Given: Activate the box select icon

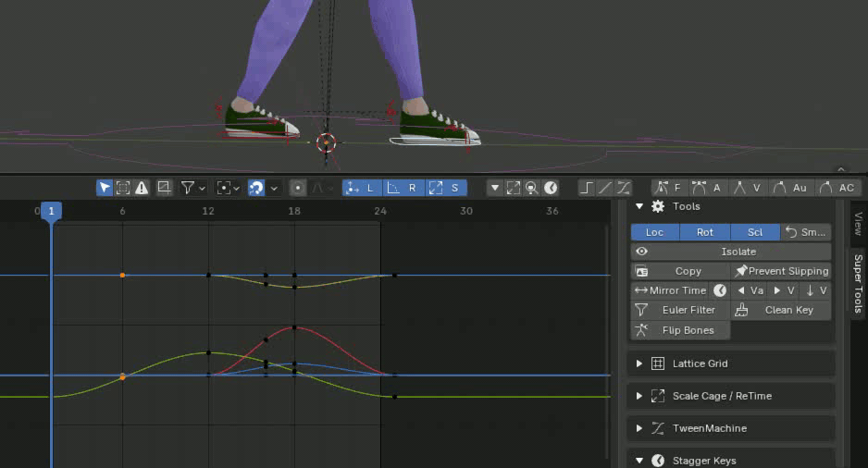Looking at the screenshot, I should (x=123, y=188).
